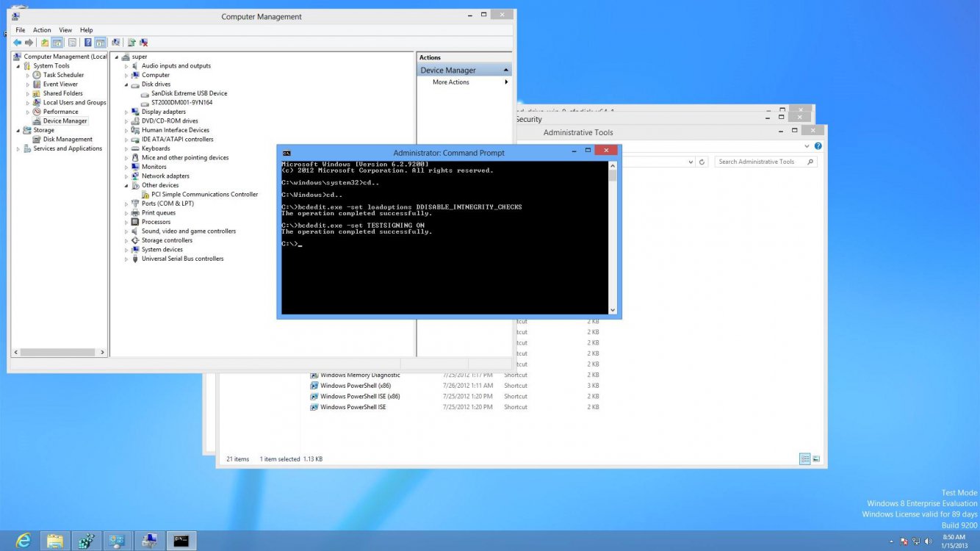Switch Administrative Tools to Details view icon
The height and width of the screenshot is (551, 980).
coord(805,459)
